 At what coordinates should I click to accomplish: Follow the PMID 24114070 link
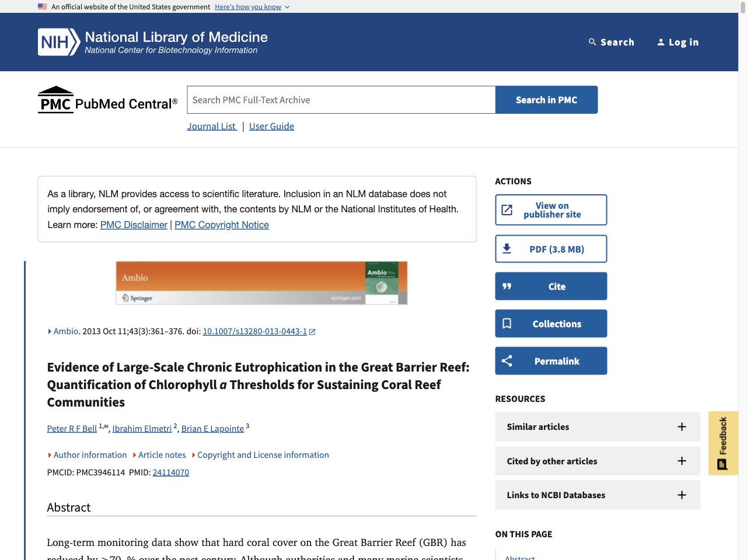pyautogui.click(x=170, y=472)
